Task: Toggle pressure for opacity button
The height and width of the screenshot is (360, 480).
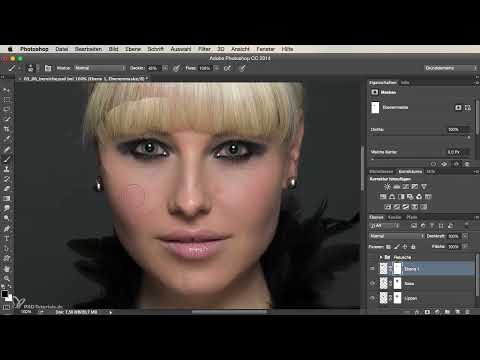Action: click(176, 68)
